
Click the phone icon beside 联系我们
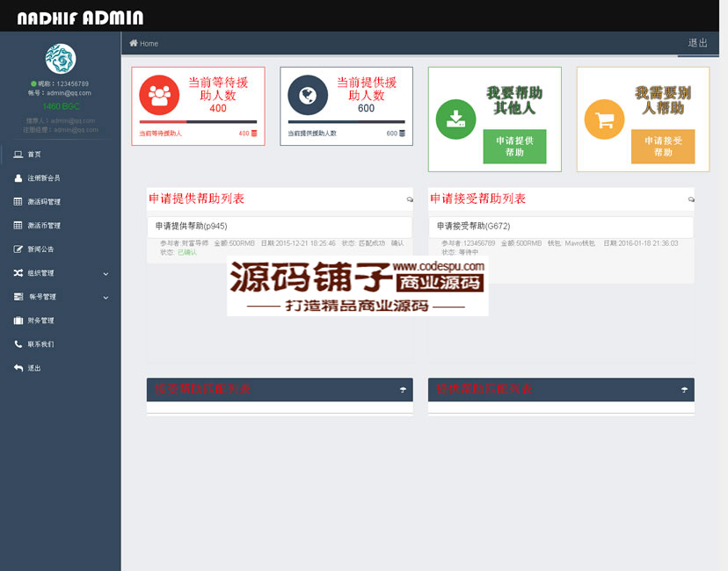(18, 344)
